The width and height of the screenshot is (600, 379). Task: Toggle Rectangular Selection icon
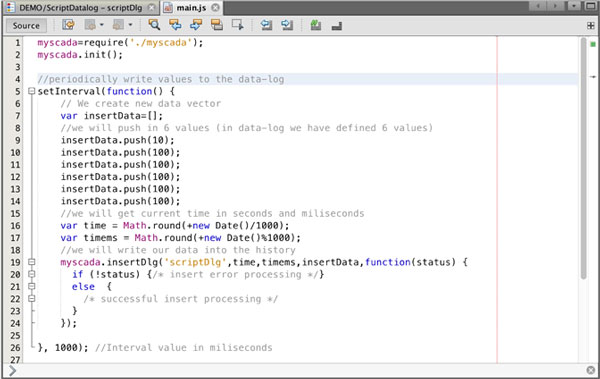[x=238, y=25]
